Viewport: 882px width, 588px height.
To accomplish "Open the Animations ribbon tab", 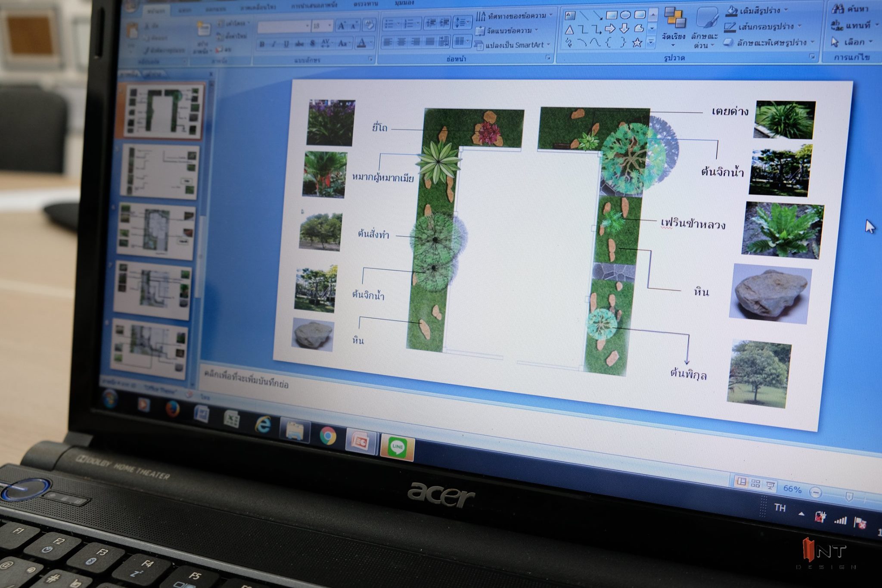I will 258,7.
